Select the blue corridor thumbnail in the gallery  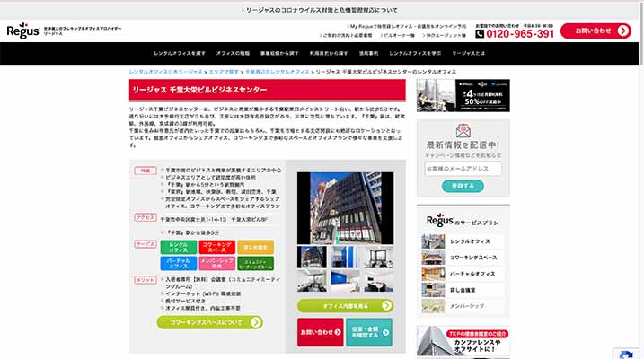[345, 258]
